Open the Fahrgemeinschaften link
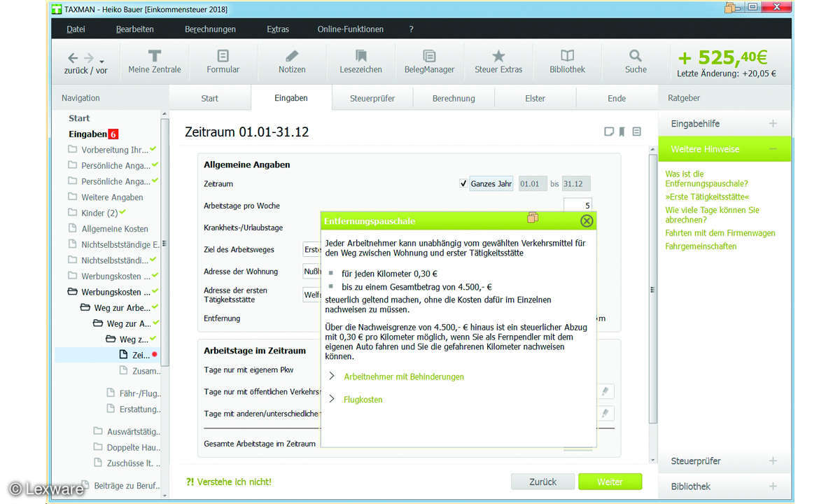Screen dimensions: 840x504 (701, 246)
